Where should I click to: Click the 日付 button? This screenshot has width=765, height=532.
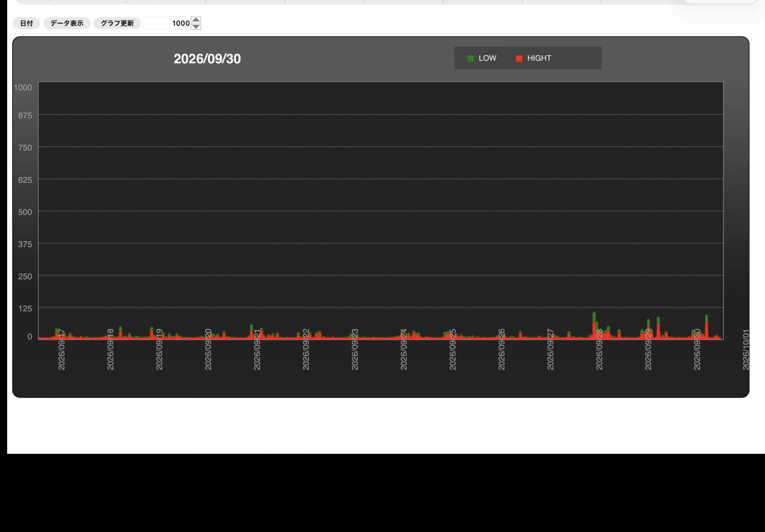[27, 23]
